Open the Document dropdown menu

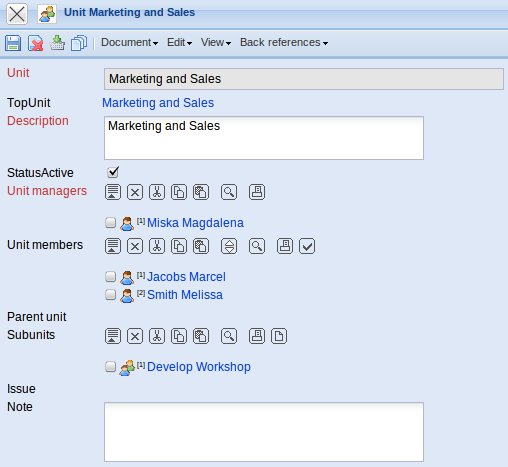[129, 43]
